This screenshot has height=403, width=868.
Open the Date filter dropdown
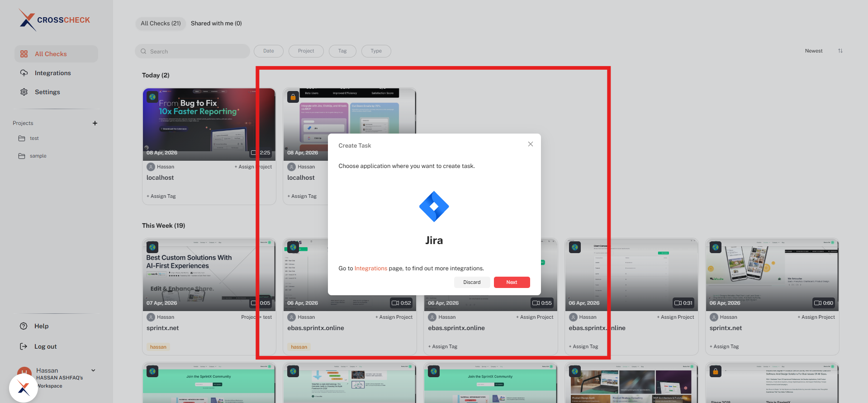click(269, 51)
